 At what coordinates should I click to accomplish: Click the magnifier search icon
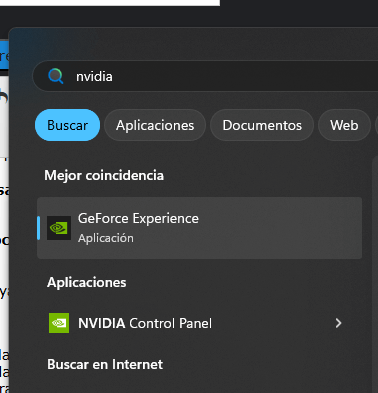click(x=56, y=76)
